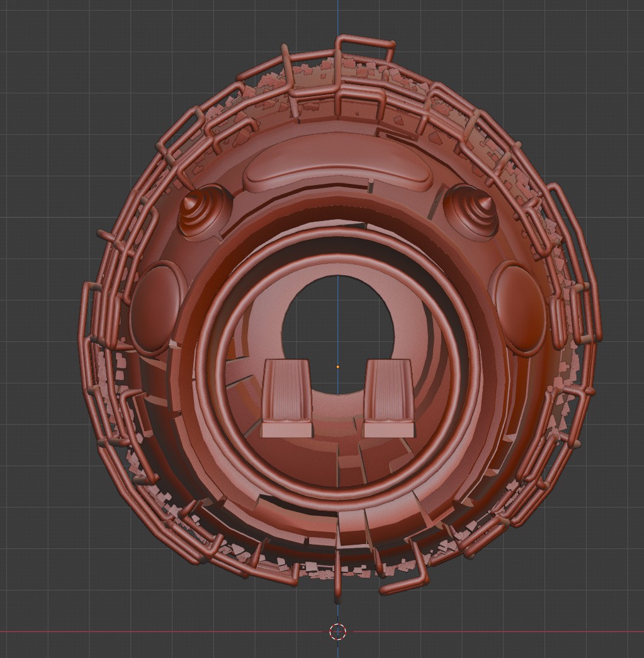Select the right pedal-shaped block on the model
This screenshot has height=658, width=644.
[x=389, y=398]
